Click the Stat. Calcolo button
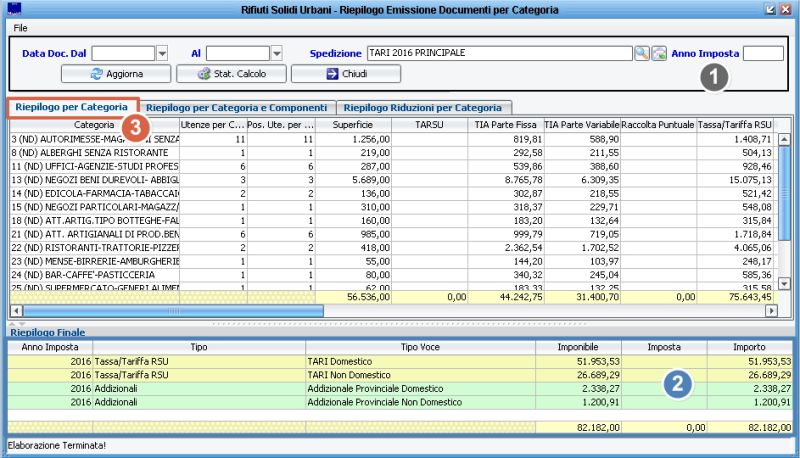Viewport: 800px width, 458px height. [232, 74]
